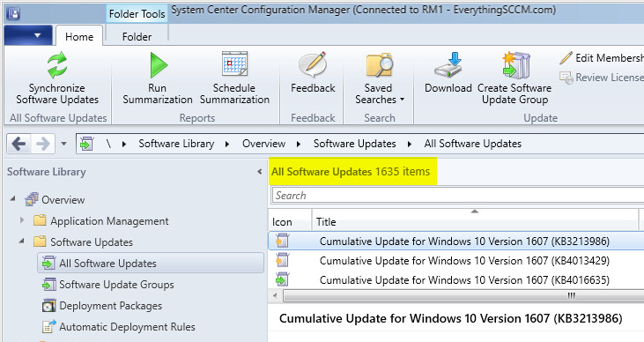Collapse the Software Updates tree node
The image size is (644, 342).
click(22, 242)
